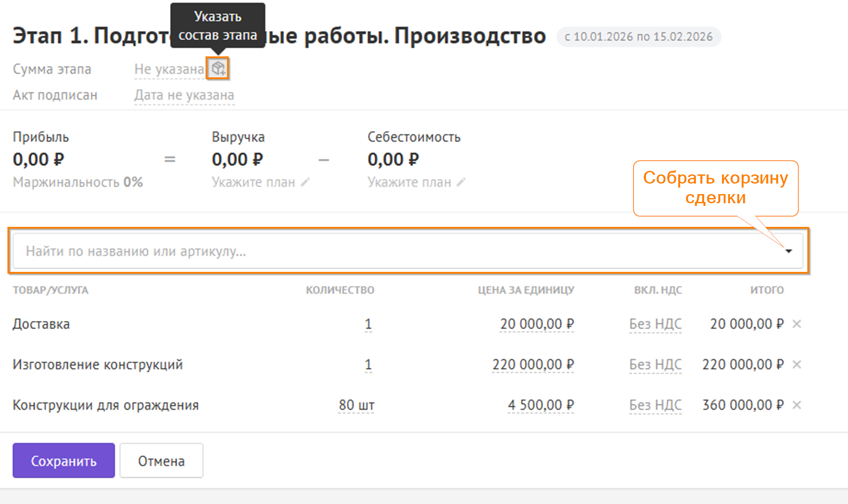Screen dimensions: 848x504
Task: Delete Конструкции для ограждения row
Action: pyautogui.click(x=797, y=405)
